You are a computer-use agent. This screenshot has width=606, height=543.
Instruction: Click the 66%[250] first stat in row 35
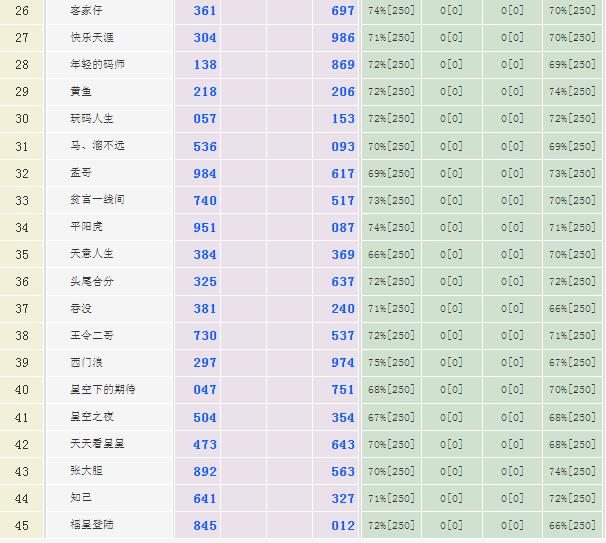[391, 254]
